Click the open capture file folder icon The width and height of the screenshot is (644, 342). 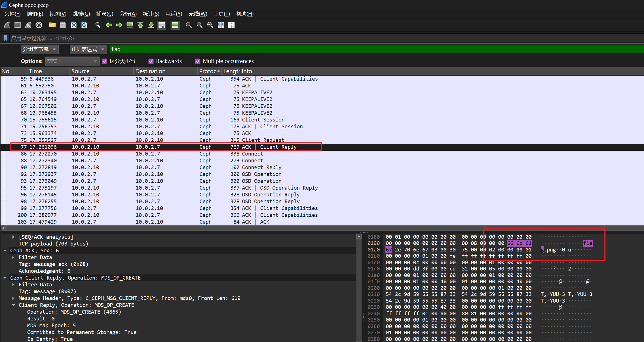(52, 25)
